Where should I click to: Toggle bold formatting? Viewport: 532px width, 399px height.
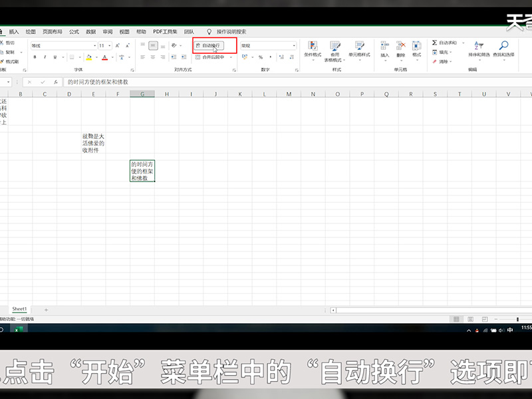click(x=35, y=57)
